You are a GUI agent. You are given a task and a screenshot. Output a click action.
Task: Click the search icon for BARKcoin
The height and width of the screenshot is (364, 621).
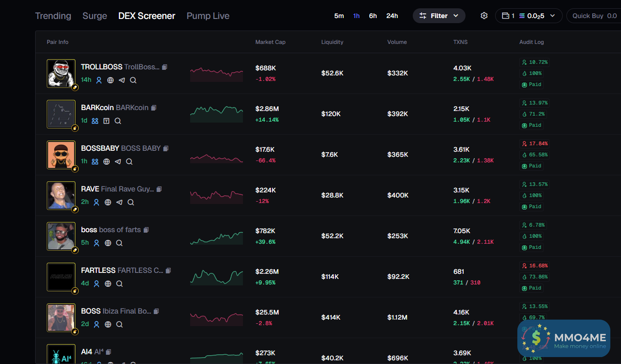point(118,121)
